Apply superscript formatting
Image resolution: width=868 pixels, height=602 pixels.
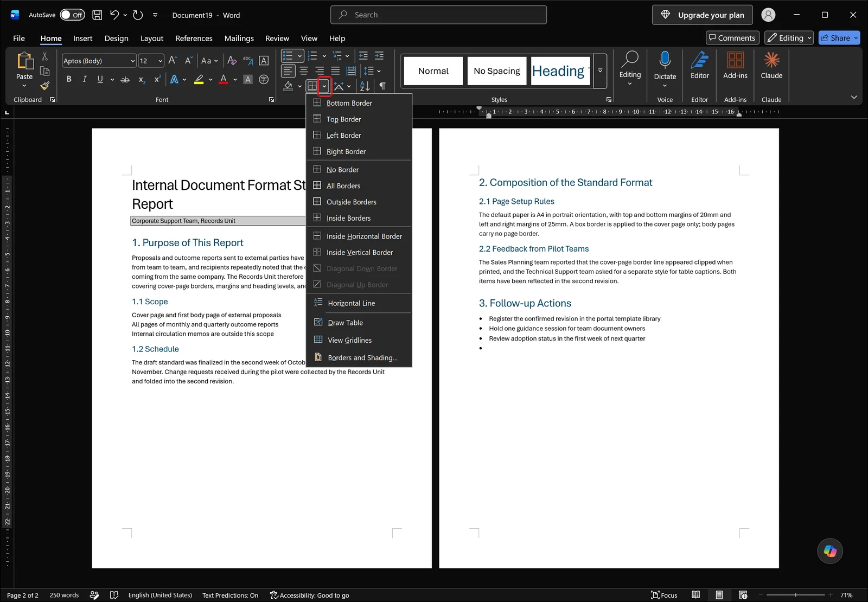coord(157,80)
